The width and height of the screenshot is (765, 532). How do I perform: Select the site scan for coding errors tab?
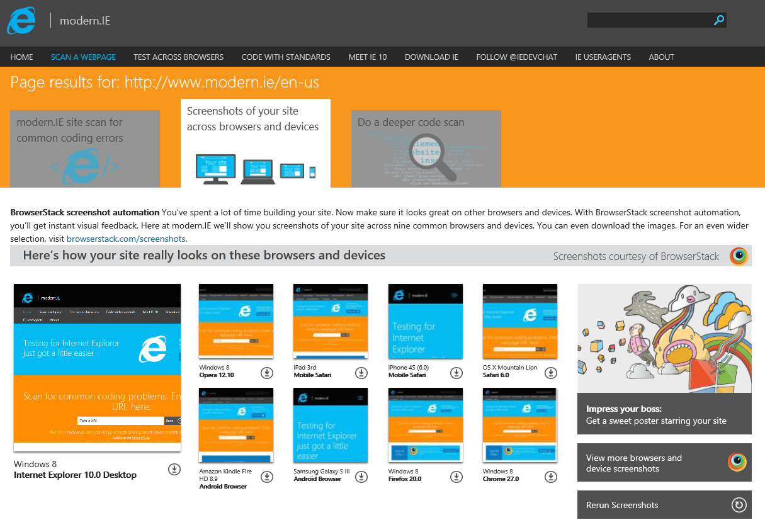coord(85,149)
